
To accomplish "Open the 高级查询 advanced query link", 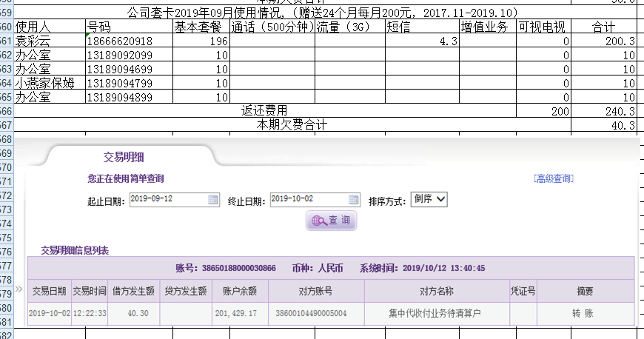I will [553, 178].
